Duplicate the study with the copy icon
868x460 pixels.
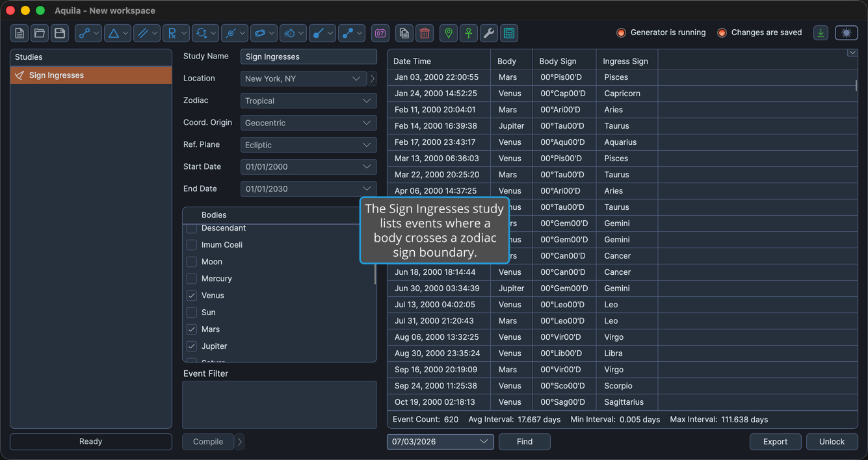click(404, 33)
